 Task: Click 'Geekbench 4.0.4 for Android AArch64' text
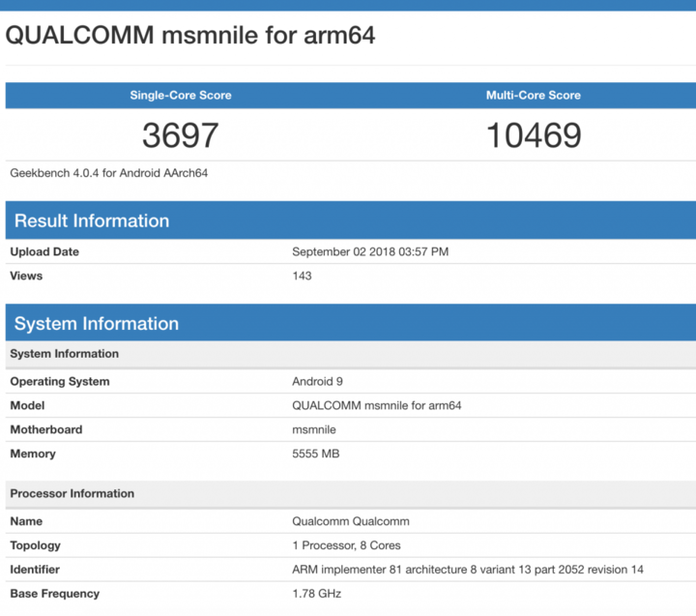[x=108, y=173]
